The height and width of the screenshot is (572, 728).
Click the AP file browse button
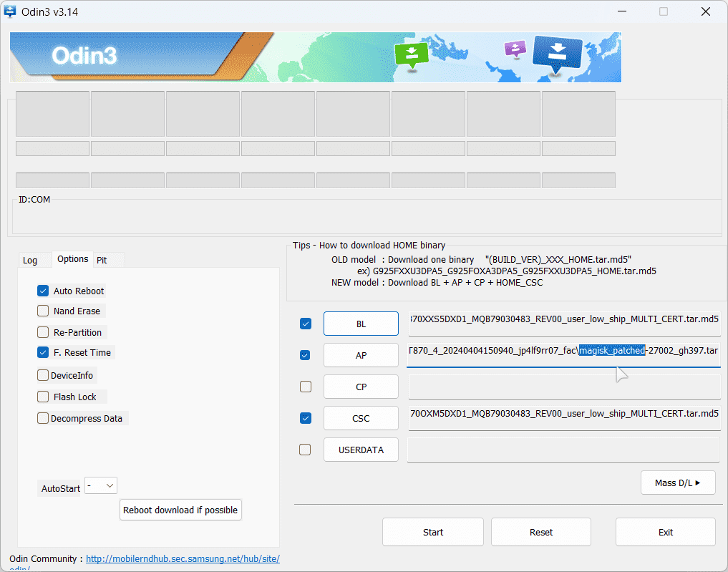coord(361,355)
